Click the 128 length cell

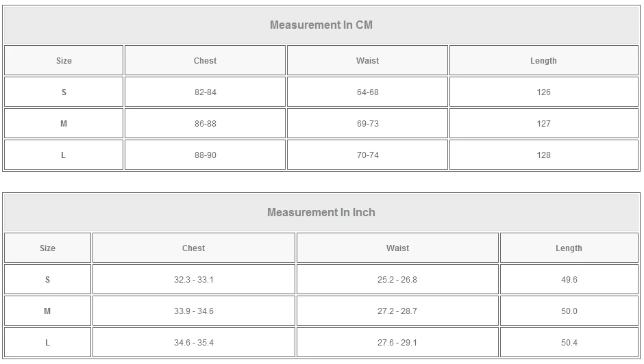pos(543,155)
